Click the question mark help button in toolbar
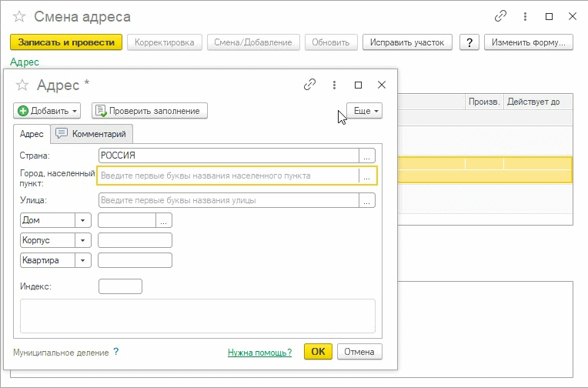Screen dimensions: 588x388 tap(468, 42)
